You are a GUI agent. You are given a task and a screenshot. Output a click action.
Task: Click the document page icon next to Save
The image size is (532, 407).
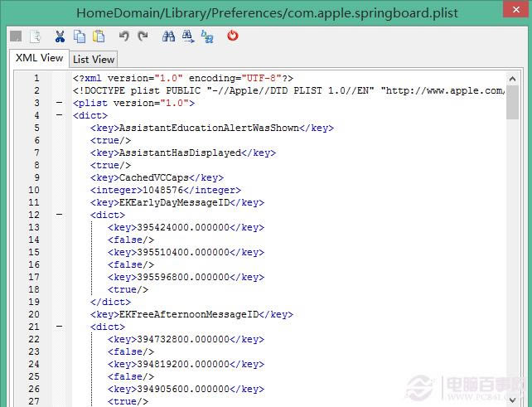(35, 36)
